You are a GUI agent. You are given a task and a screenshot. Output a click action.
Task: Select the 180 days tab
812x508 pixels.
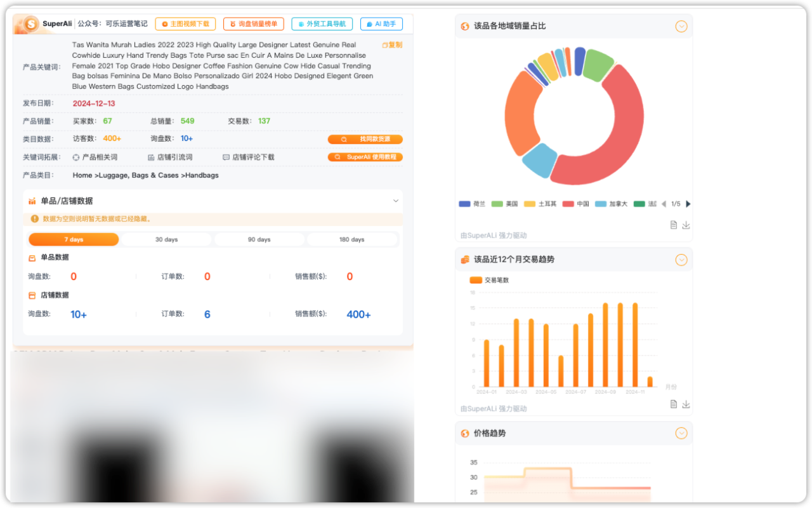[x=353, y=239]
